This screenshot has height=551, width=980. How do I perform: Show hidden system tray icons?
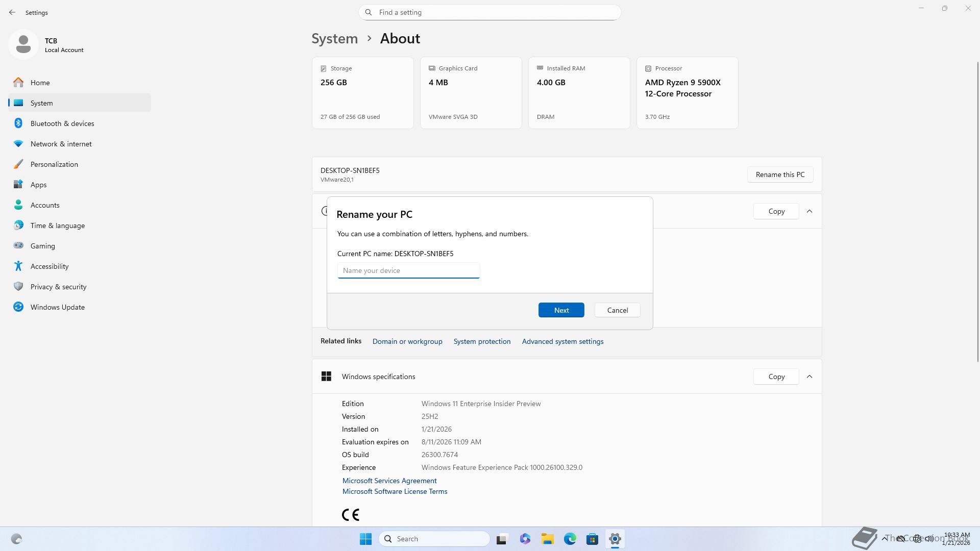point(885,539)
